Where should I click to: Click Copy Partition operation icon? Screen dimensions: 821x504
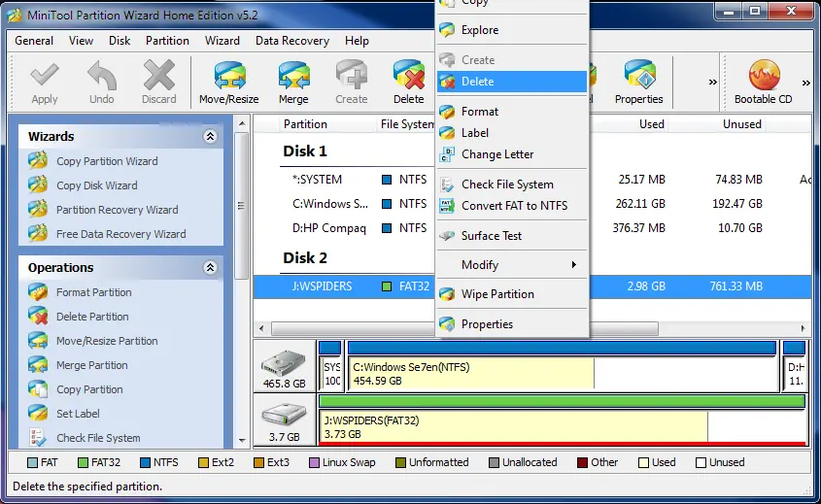(x=38, y=388)
